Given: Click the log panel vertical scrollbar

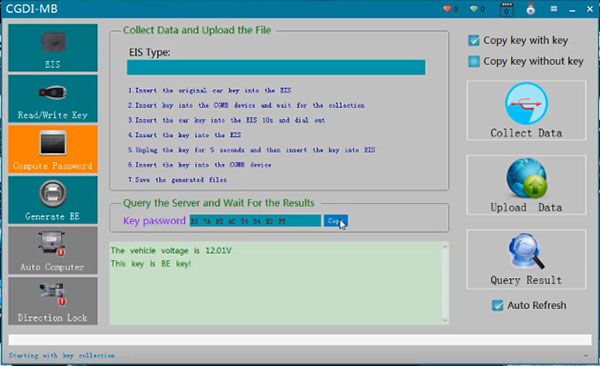Looking at the screenshot, I should (x=445, y=283).
